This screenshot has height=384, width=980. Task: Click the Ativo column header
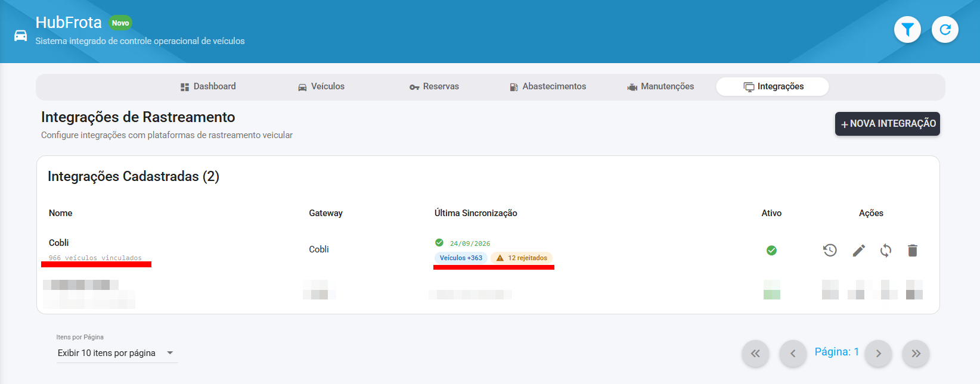tap(771, 213)
